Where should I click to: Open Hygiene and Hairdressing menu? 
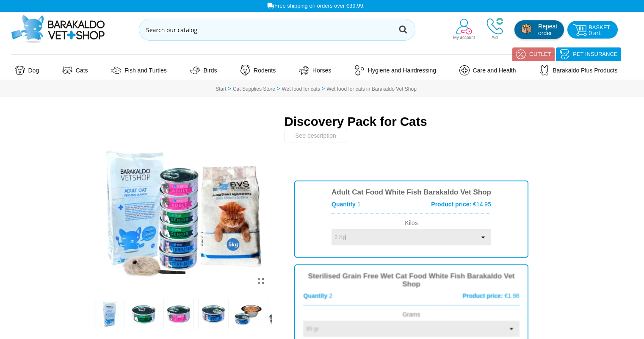[x=395, y=70]
